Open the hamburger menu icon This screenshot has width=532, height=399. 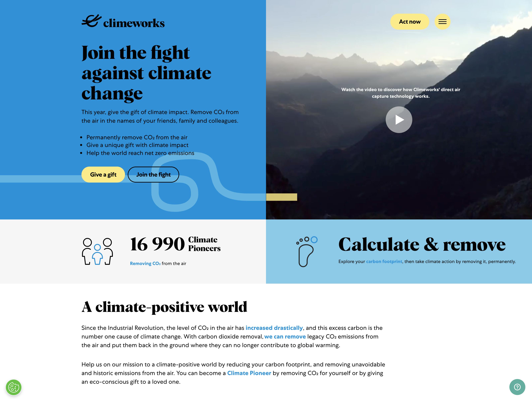[x=442, y=21]
